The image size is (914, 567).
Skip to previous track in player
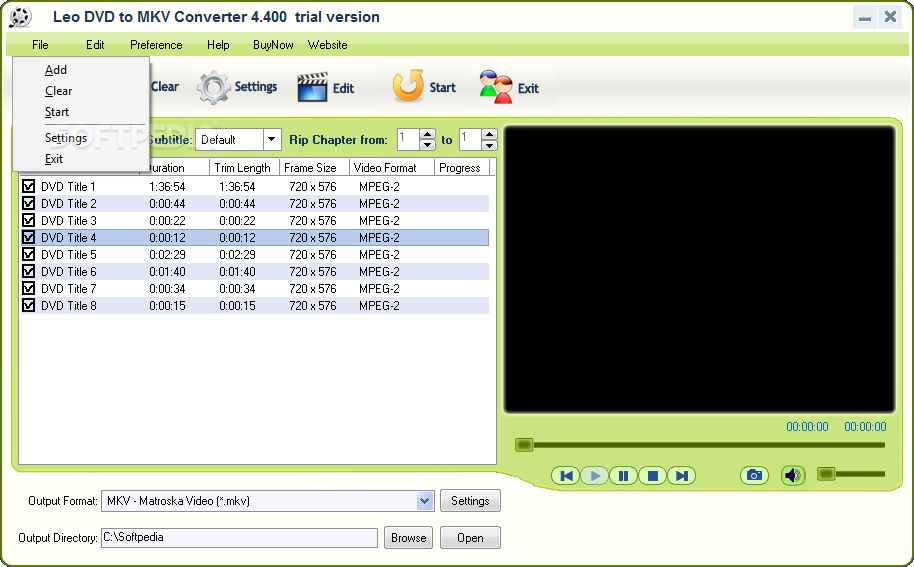pyautogui.click(x=565, y=476)
